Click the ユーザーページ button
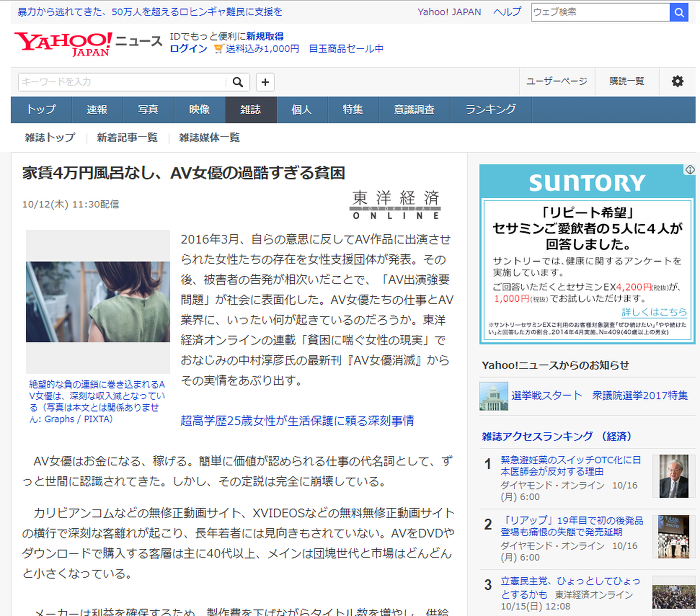The width and height of the screenshot is (700, 616). point(557,81)
